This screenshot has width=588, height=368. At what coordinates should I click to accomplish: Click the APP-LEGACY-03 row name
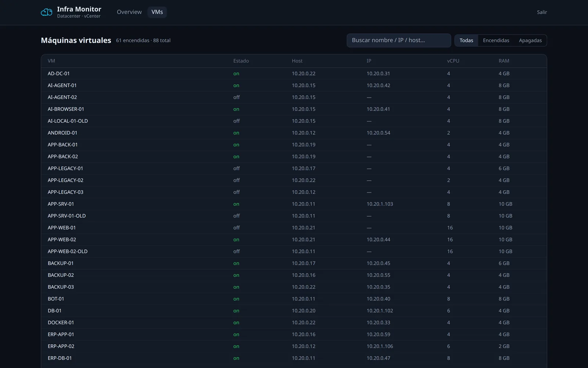65,192
